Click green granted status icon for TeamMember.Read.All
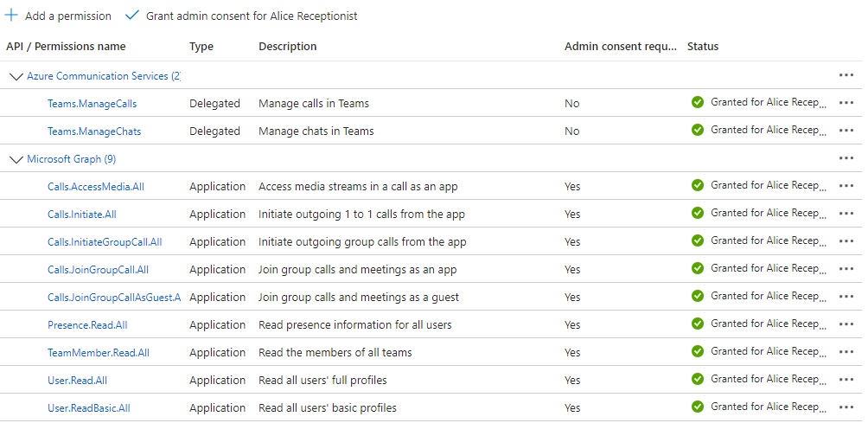 click(x=698, y=351)
